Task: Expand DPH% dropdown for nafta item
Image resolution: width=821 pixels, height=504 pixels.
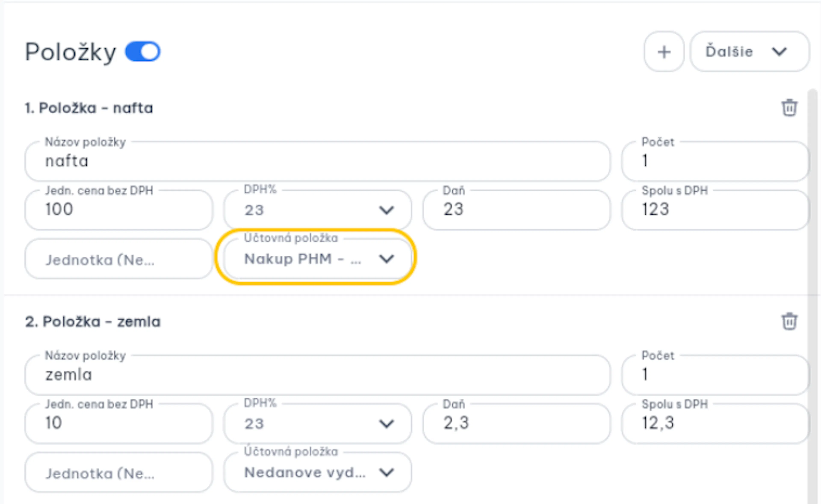Action: (318, 210)
